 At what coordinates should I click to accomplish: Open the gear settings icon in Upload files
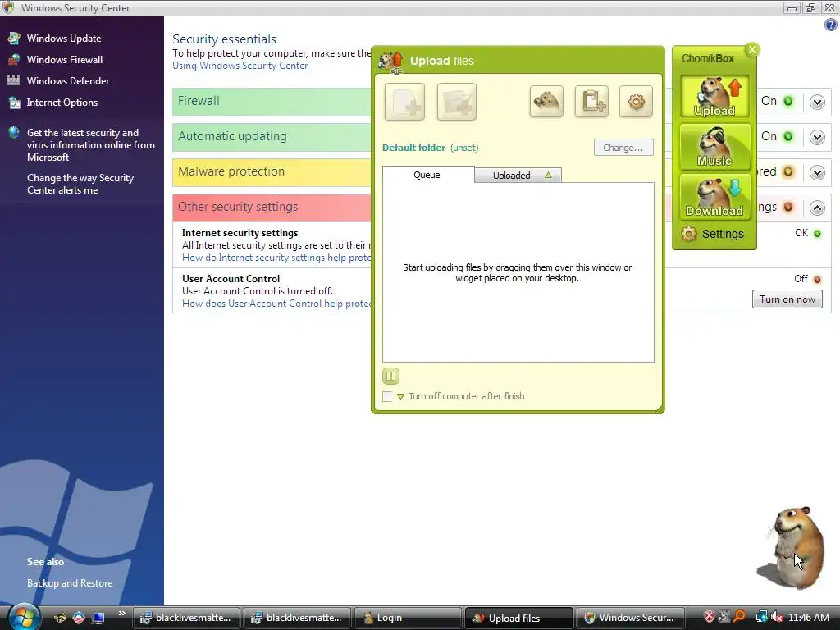(x=636, y=101)
